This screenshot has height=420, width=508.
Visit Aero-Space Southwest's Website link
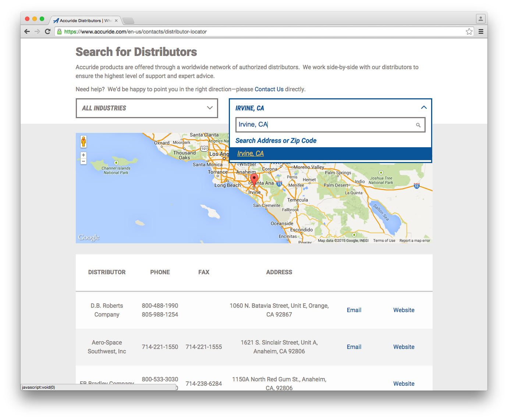pyautogui.click(x=404, y=347)
